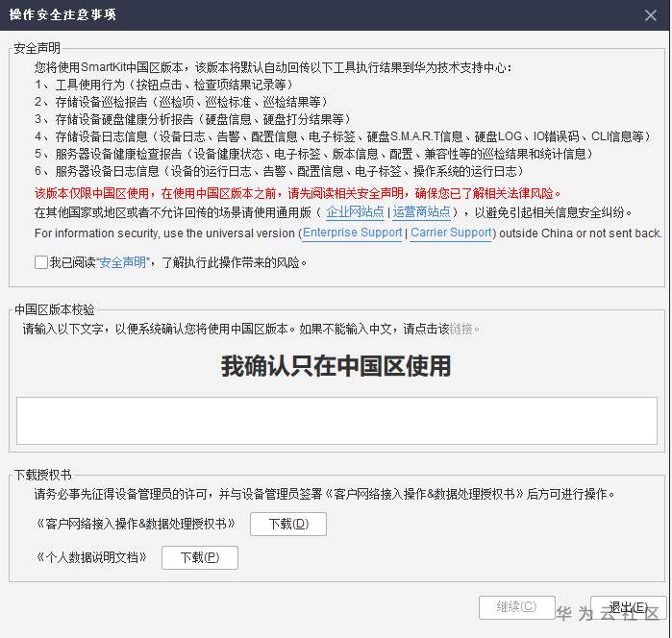Focus the China version verification text field

336,421
